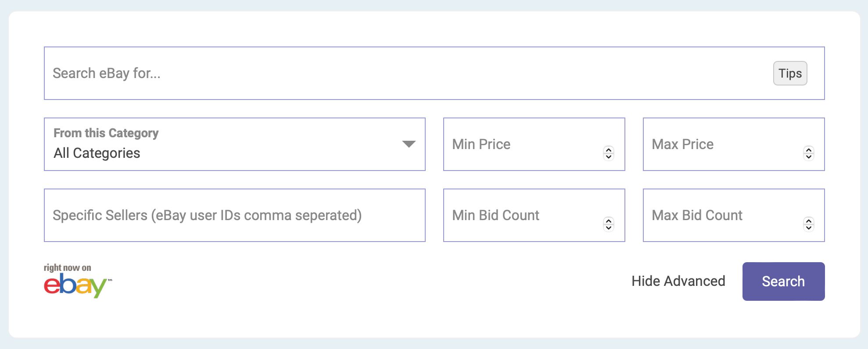Click the right now on eBay logo
The image size is (868, 349).
pyautogui.click(x=78, y=281)
